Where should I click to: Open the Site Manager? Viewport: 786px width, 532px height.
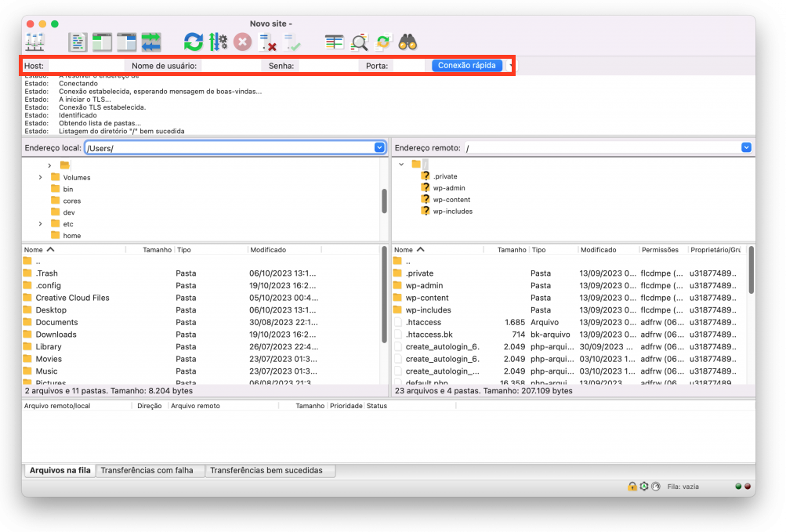point(35,42)
